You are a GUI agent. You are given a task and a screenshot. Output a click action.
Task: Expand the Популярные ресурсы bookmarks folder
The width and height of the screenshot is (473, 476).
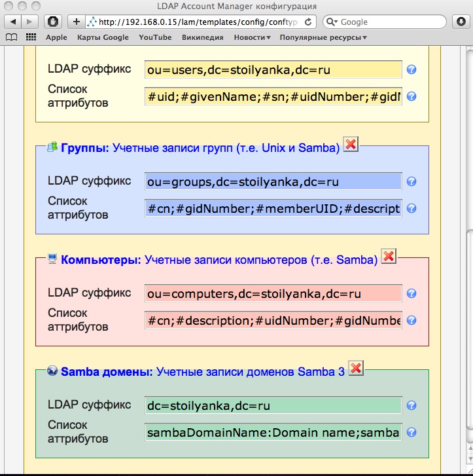[323, 37]
